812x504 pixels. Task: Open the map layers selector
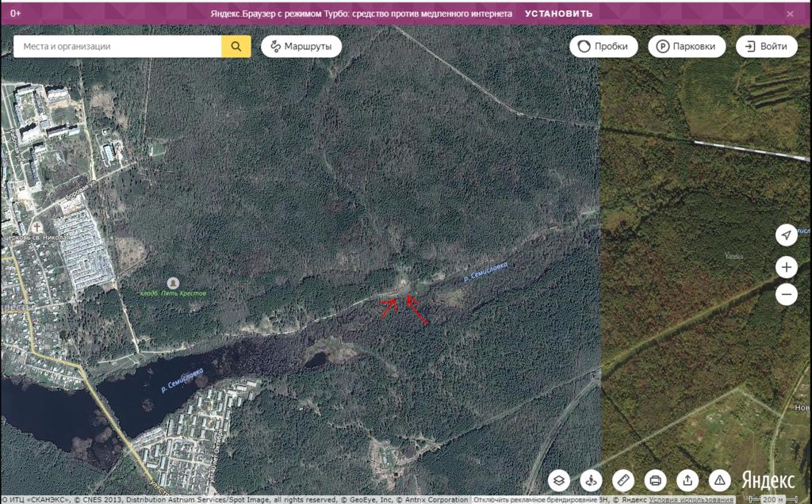tap(560, 480)
